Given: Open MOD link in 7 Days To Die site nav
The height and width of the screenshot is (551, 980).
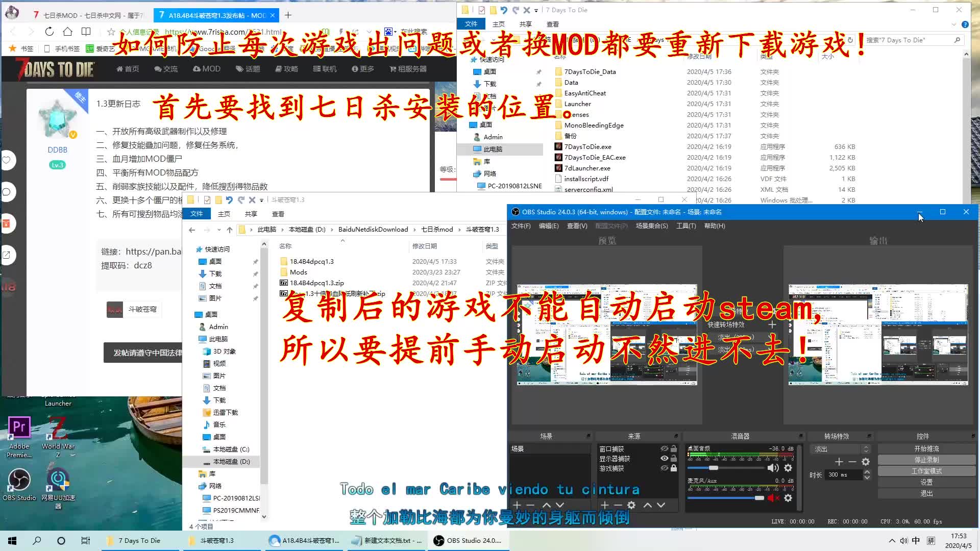Looking at the screenshot, I should point(207,68).
